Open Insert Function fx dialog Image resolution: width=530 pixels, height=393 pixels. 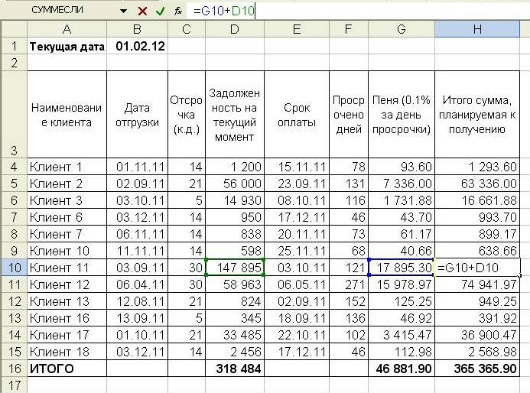point(178,11)
